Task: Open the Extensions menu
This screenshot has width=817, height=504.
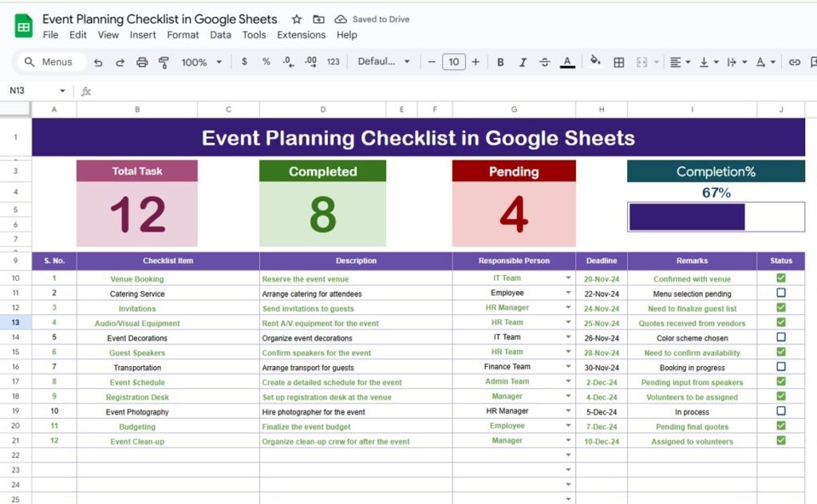Action: 301,35
